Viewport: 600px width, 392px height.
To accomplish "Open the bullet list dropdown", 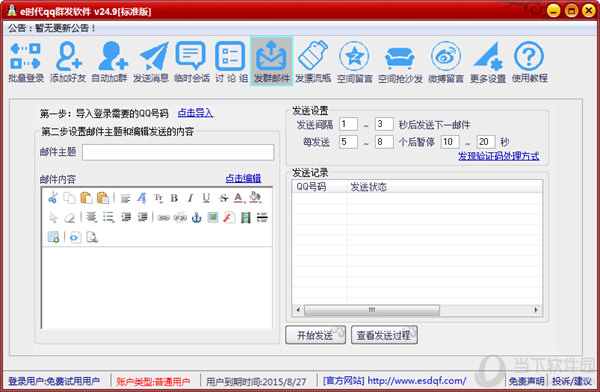I will pyautogui.click(x=108, y=217).
